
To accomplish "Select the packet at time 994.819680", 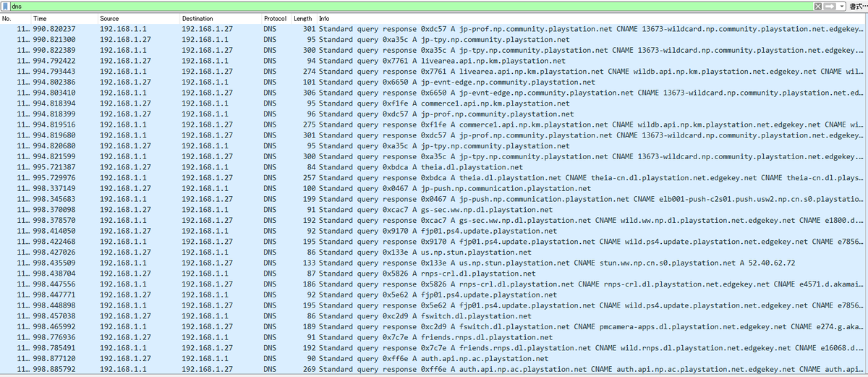I will coord(431,135).
